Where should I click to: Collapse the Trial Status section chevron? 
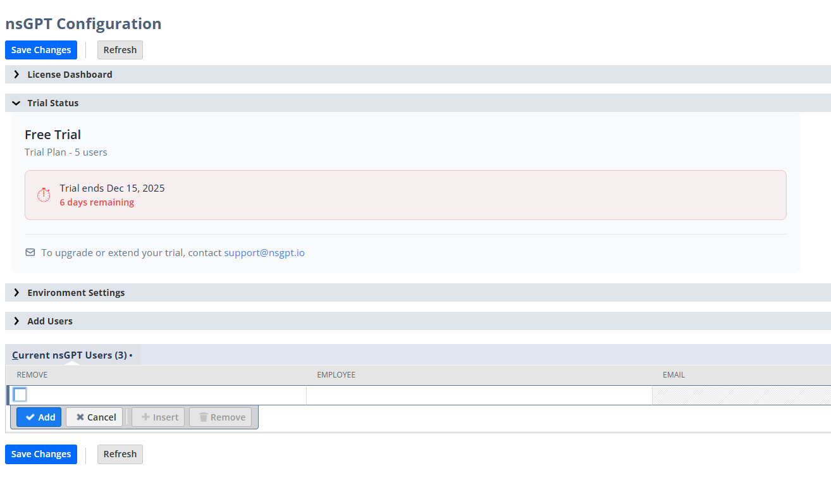pos(16,103)
